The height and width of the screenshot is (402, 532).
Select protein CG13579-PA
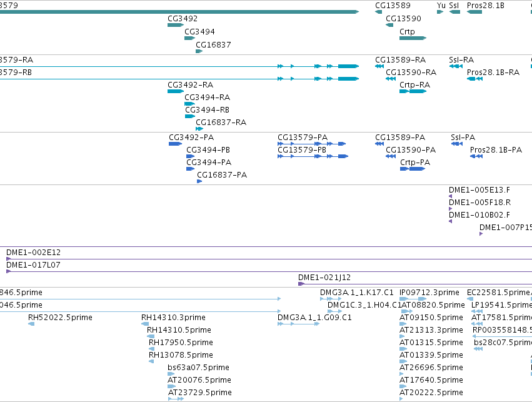click(x=311, y=144)
